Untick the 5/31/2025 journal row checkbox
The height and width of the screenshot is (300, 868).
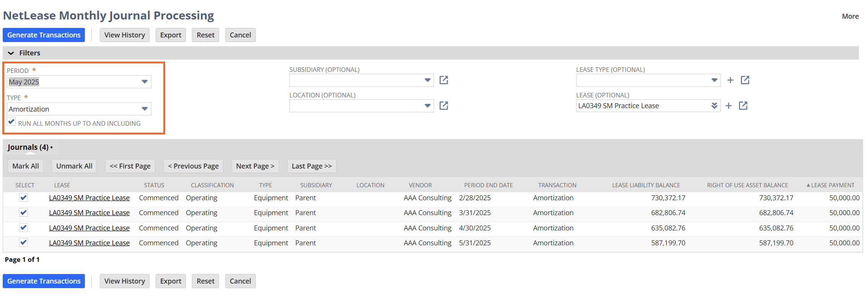[x=23, y=243]
